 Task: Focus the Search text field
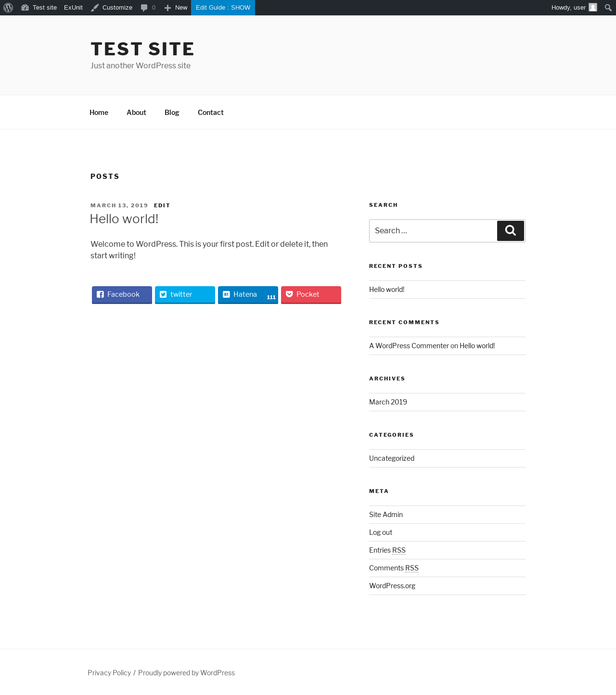pos(433,231)
